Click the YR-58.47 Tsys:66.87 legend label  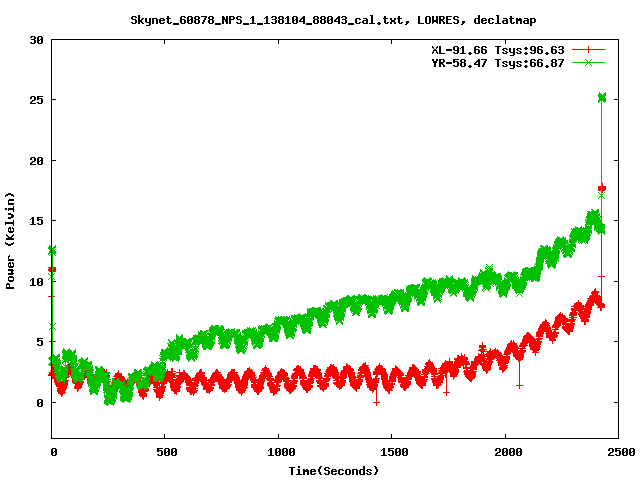tap(498, 63)
